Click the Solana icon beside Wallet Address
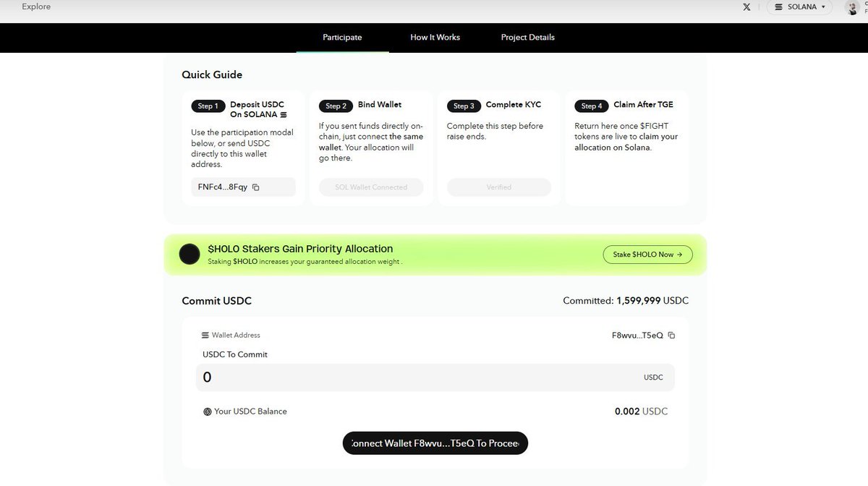Image resolution: width=868 pixels, height=486 pixels. click(205, 336)
